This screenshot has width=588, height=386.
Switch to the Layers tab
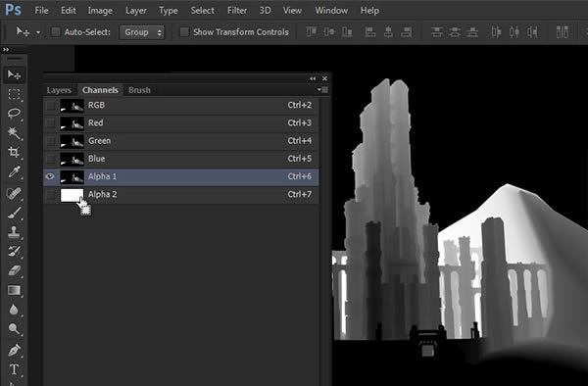coord(59,90)
